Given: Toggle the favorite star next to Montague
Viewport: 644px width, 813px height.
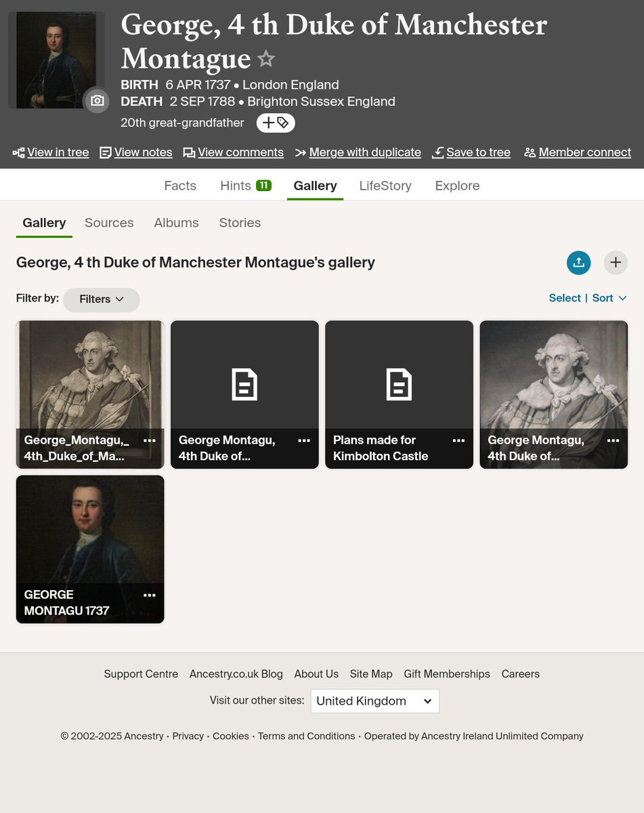Looking at the screenshot, I should coord(266,59).
